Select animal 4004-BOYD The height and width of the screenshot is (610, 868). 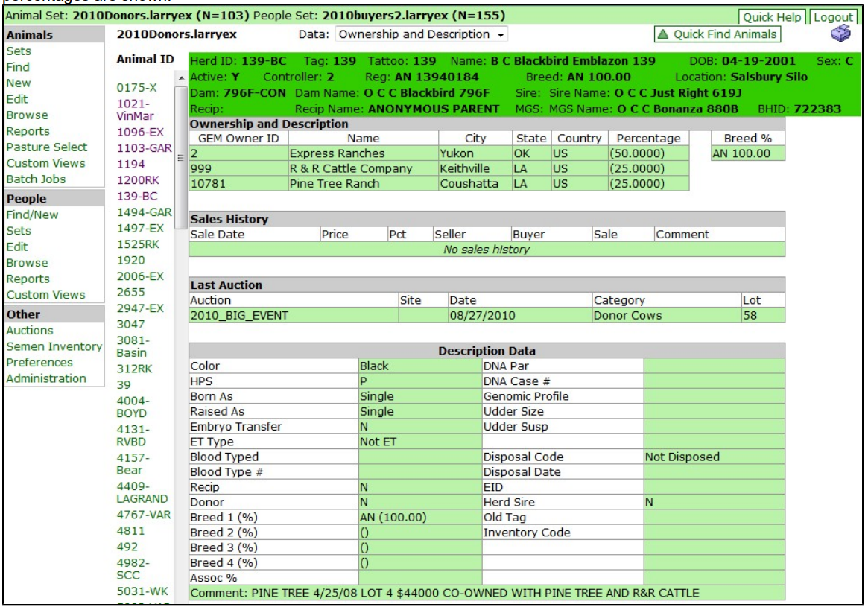(x=133, y=407)
